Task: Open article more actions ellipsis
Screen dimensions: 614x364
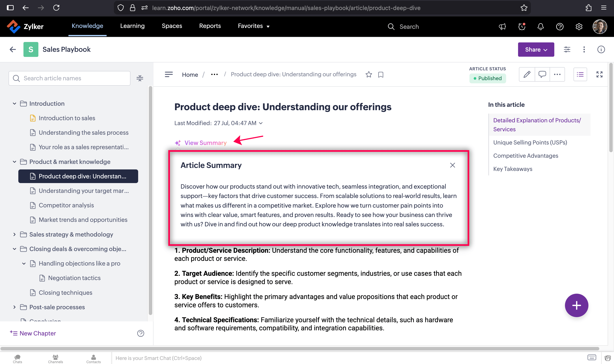Action: click(x=557, y=74)
